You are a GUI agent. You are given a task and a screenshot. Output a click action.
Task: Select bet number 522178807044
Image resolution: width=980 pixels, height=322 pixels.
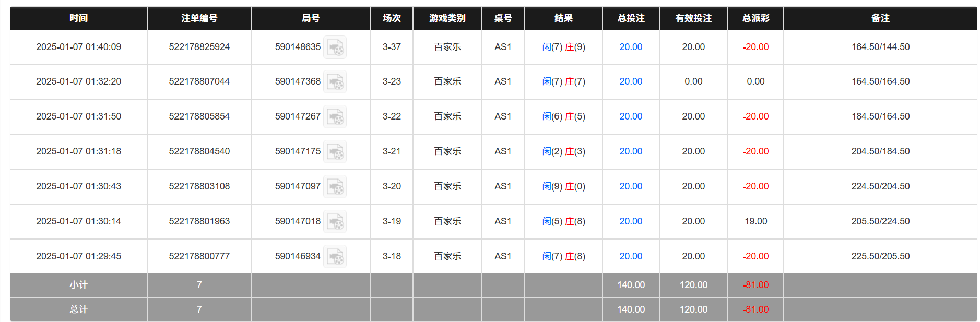click(x=199, y=81)
